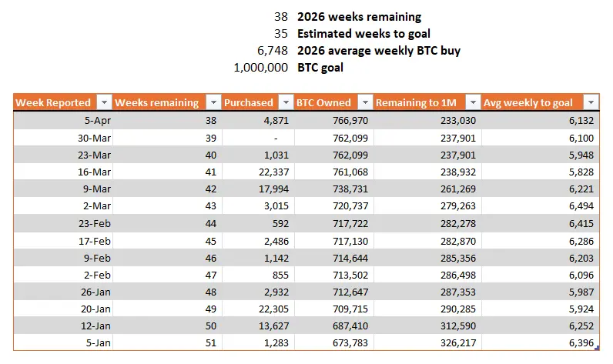613x364 pixels.
Task: Click the table resize handle at bottom-right corner
Action: click(x=598, y=350)
